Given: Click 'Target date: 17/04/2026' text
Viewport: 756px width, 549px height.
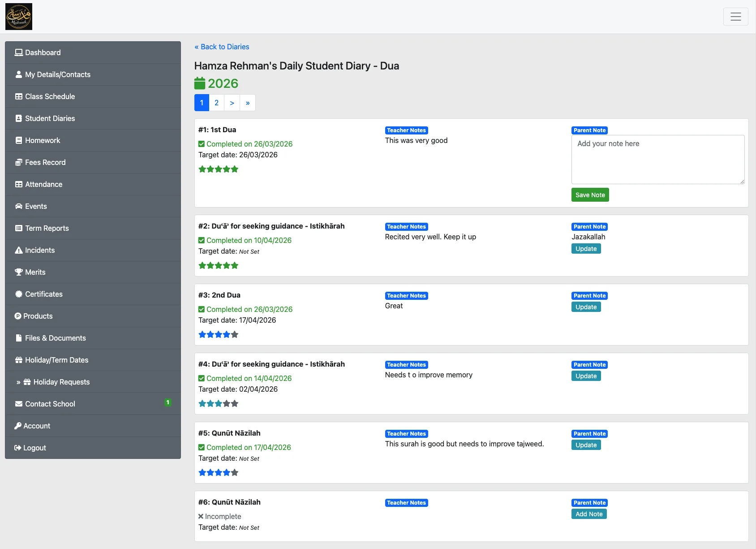Looking at the screenshot, I should pyautogui.click(x=237, y=320).
